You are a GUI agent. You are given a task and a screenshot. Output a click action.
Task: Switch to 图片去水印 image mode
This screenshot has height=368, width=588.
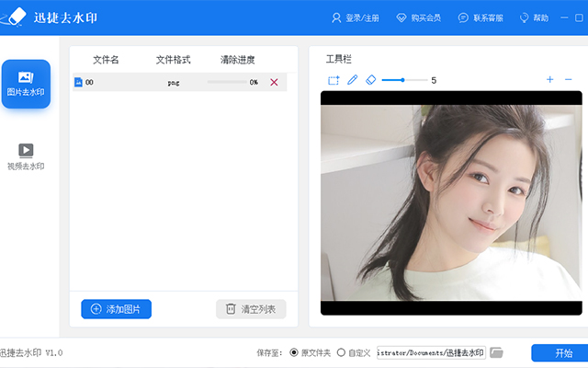[x=26, y=84]
